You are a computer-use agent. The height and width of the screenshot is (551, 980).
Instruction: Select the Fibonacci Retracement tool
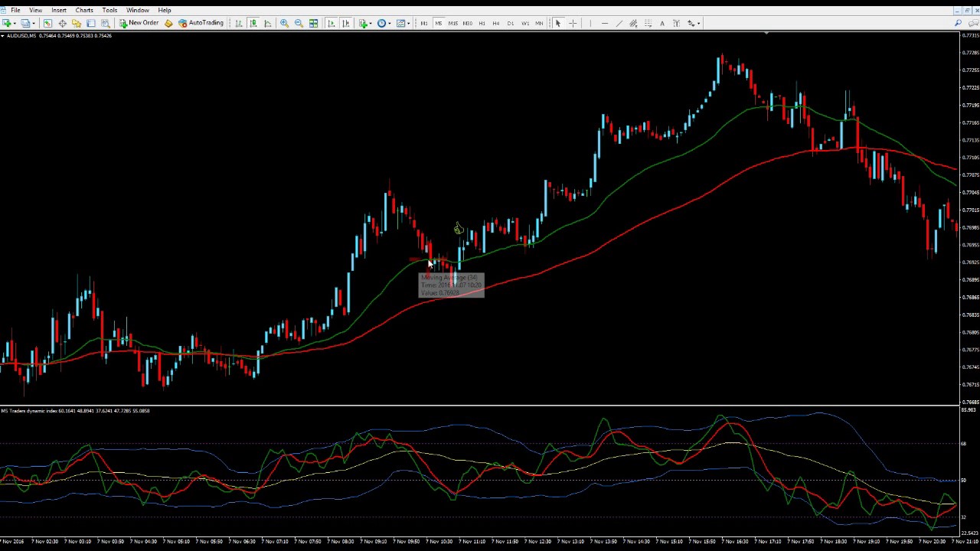click(648, 23)
